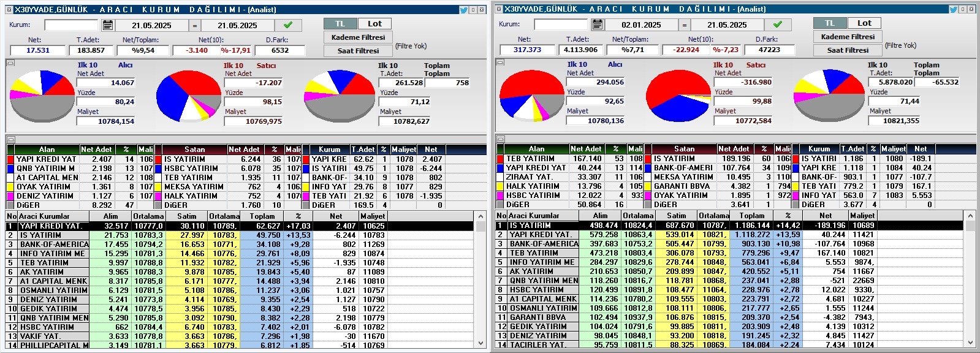Screen dimensions: 980x353
Task: Click scrollbar up arrow in window starting 21.05.2025
Action: click(x=479, y=216)
